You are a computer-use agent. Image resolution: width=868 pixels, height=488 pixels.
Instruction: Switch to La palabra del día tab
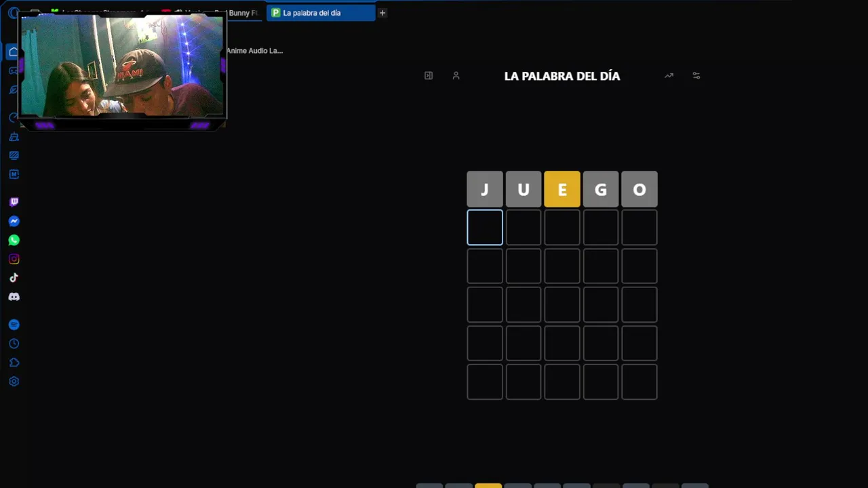[321, 13]
